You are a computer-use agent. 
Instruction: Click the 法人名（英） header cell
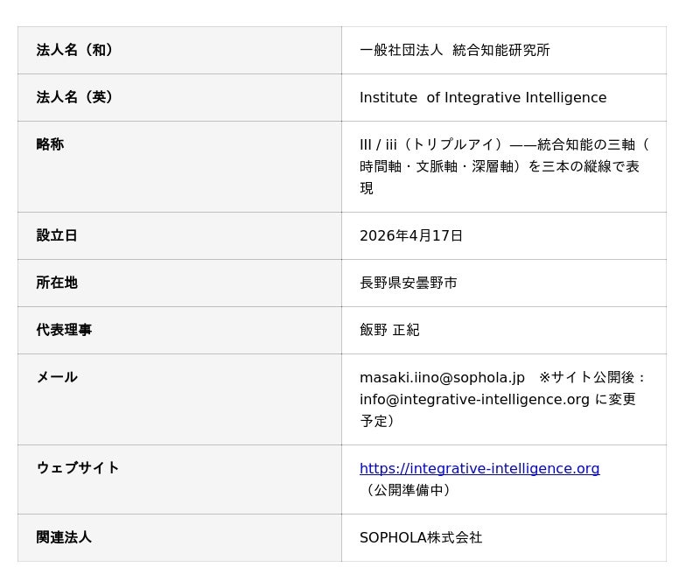click(75, 97)
